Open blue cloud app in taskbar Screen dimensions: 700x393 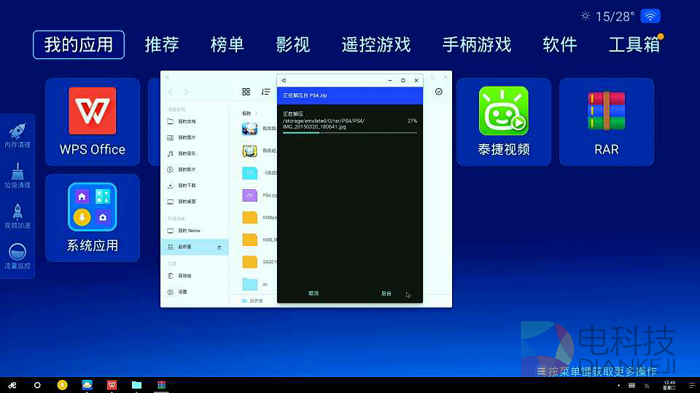pos(87,385)
